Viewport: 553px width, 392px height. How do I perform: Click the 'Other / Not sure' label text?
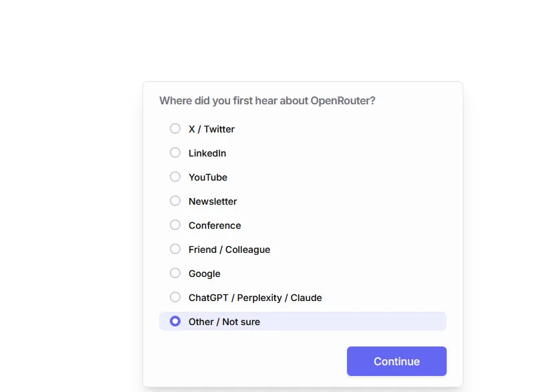click(224, 322)
